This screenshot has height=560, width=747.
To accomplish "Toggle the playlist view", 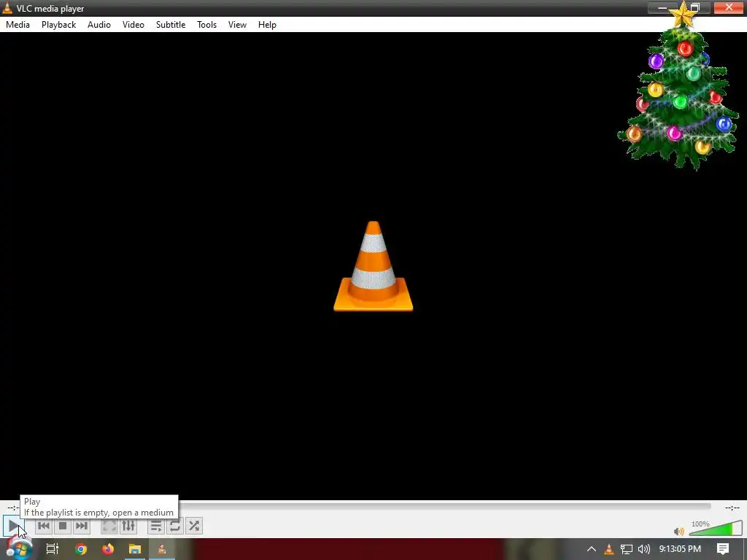I will (156, 526).
